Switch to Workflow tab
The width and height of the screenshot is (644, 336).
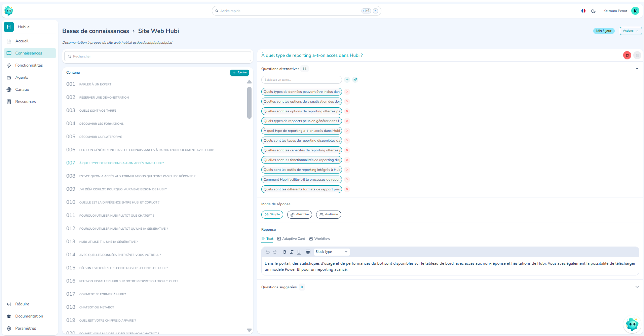coord(320,239)
